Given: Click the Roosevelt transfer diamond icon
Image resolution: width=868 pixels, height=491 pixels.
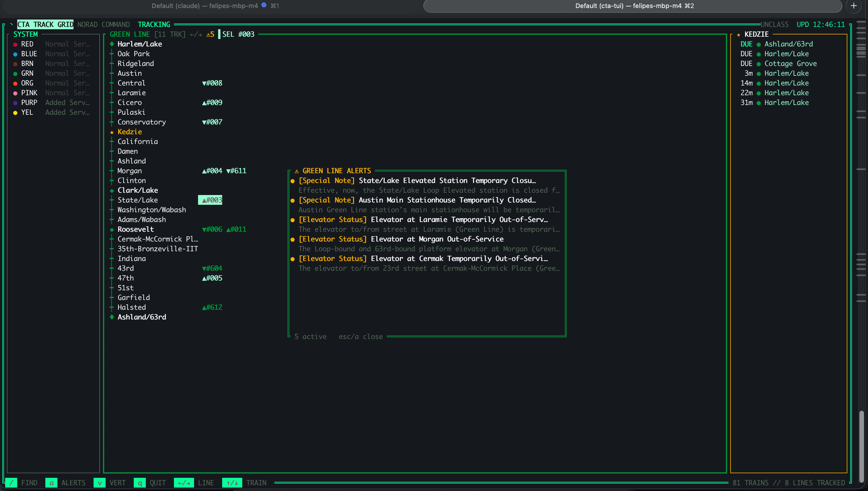Looking at the screenshot, I should tap(112, 230).
